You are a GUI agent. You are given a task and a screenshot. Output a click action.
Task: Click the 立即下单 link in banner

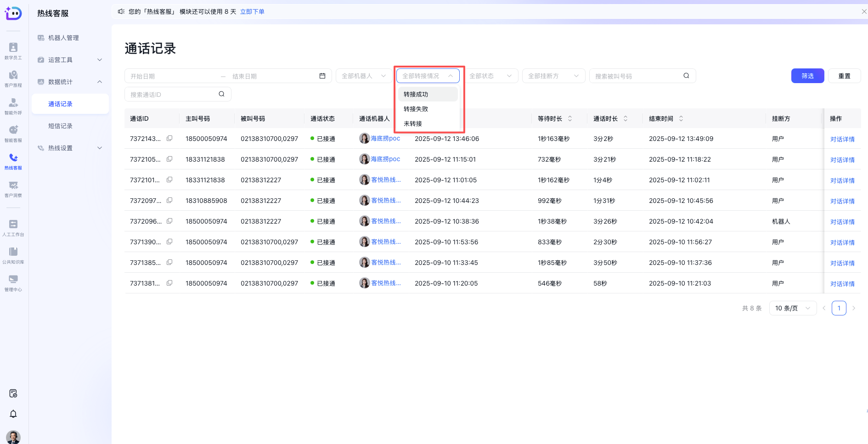pyautogui.click(x=252, y=11)
